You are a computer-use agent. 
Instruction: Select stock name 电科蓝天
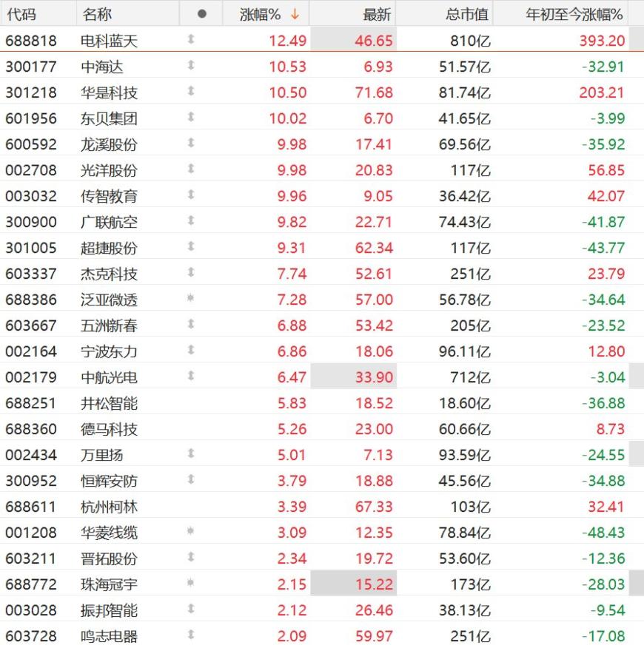click(x=109, y=41)
